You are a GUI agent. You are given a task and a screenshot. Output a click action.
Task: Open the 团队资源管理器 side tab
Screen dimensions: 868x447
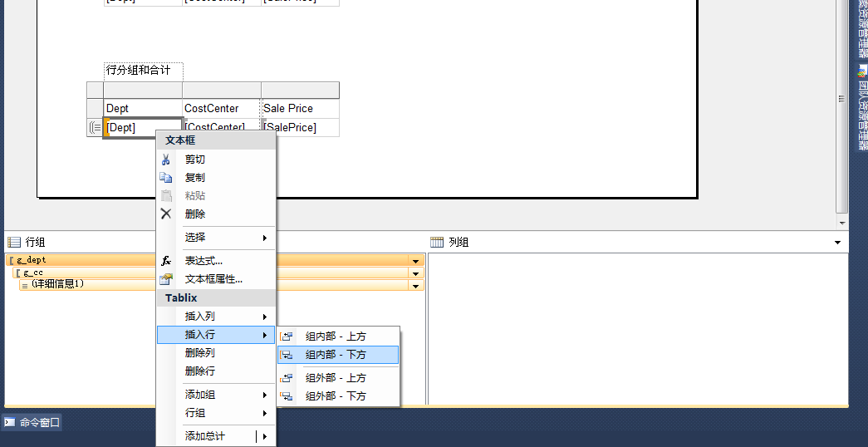(x=862, y=107)
